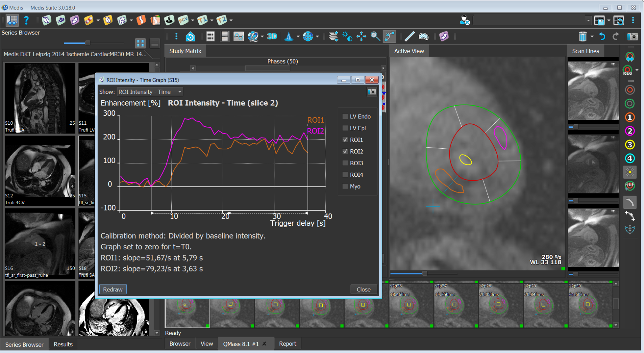The height and width of the screenshot is (353, 644).
Task: Select the 3D view icon
Action: [x=272, y=37]
